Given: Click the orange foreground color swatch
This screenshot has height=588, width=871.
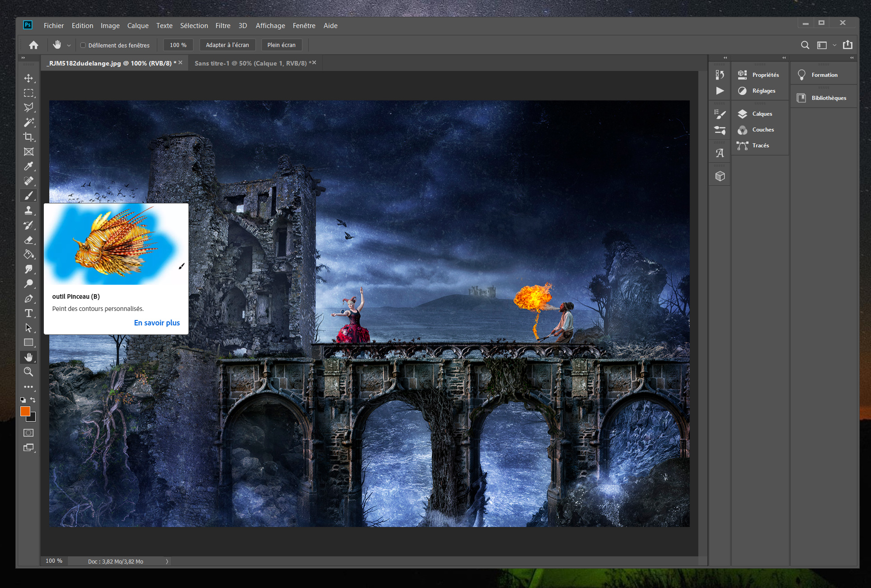Looking at the screenshot, I should point(25,411).
